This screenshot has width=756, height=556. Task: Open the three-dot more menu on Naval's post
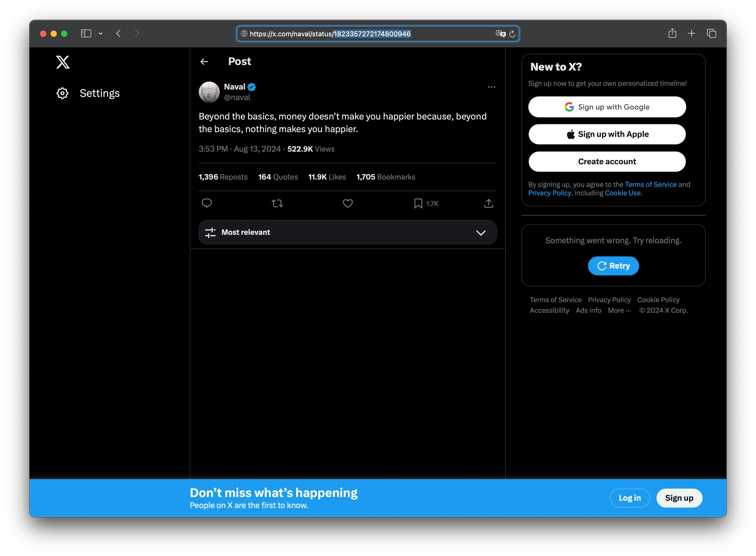(x=491, y=87)
